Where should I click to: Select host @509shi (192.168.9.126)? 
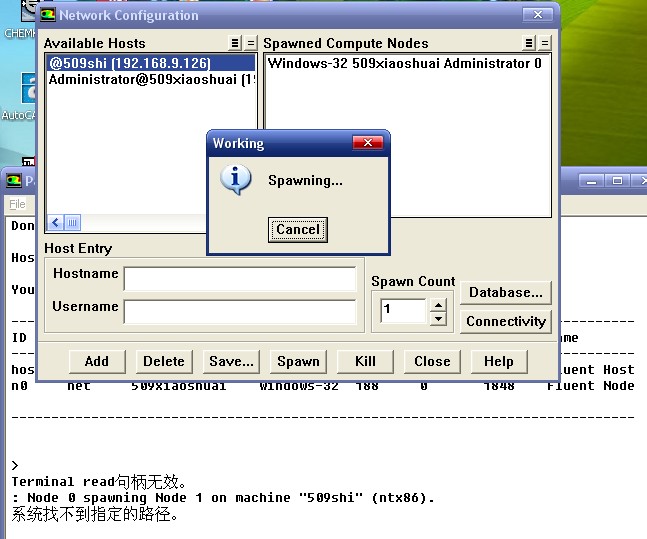pyautogui.click(x=130, y=63)
